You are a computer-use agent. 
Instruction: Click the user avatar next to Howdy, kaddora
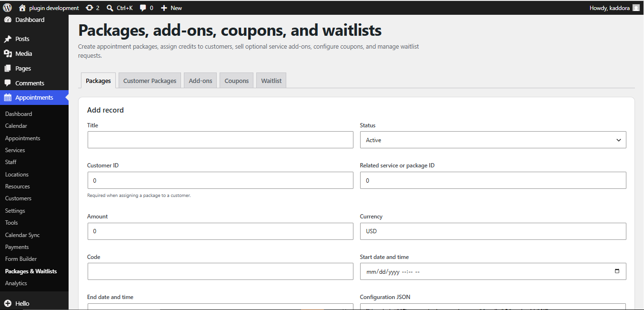point(636,8)
